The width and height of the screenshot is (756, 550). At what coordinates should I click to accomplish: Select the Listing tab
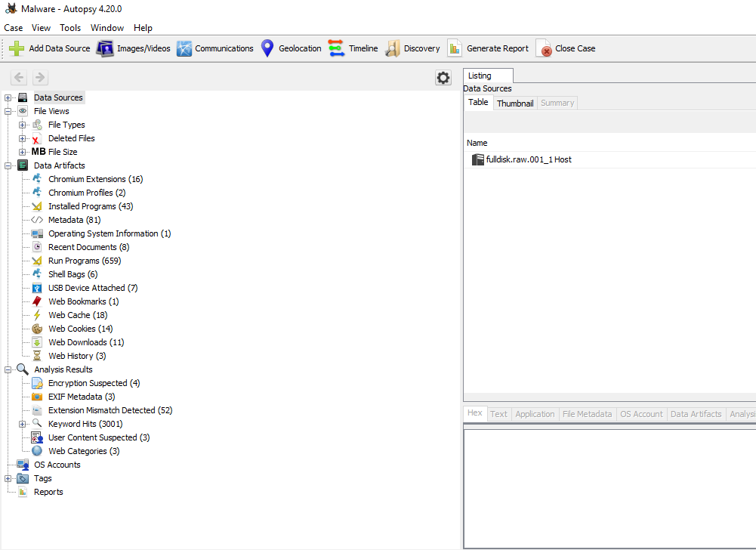click(488, 76)
